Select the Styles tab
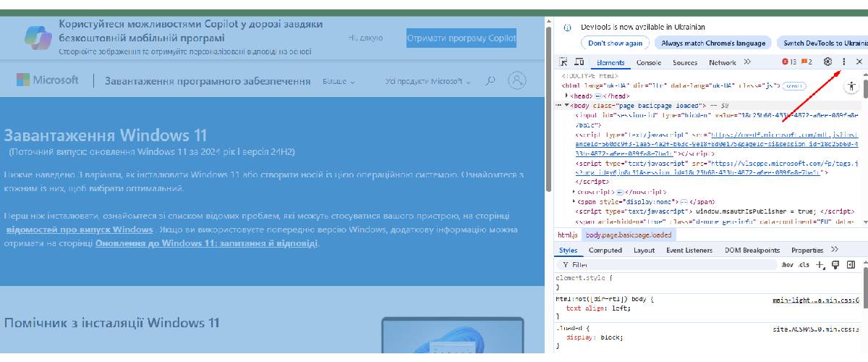The image size is (868, 362). 569,251
